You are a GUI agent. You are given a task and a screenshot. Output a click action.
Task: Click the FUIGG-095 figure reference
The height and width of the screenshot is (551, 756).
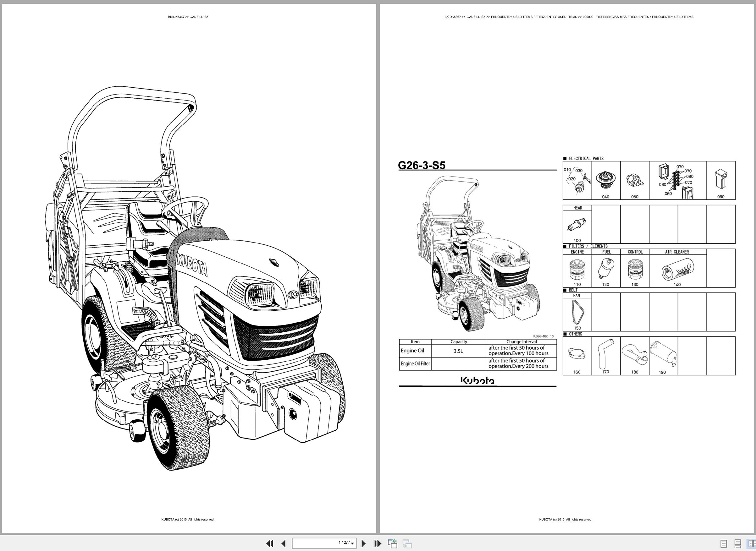pyautogui.click(x=543, y=336)
